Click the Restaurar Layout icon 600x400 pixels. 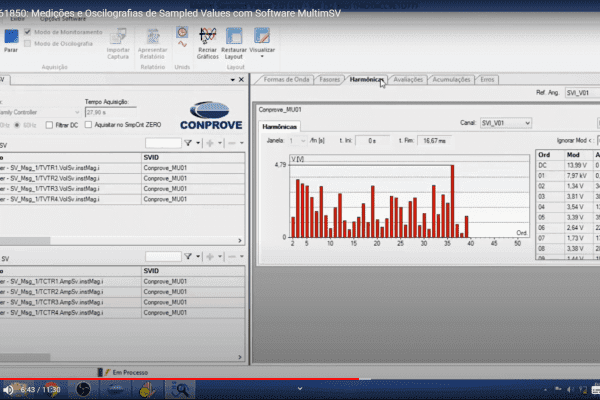point(234,38)
